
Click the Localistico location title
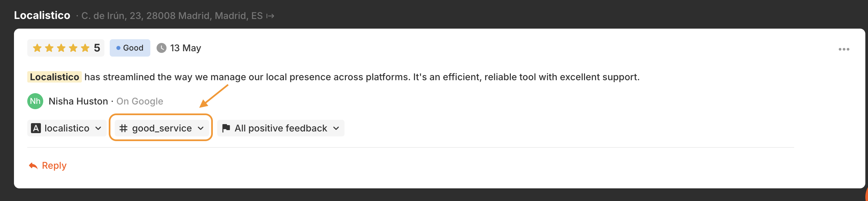point(42,16)
